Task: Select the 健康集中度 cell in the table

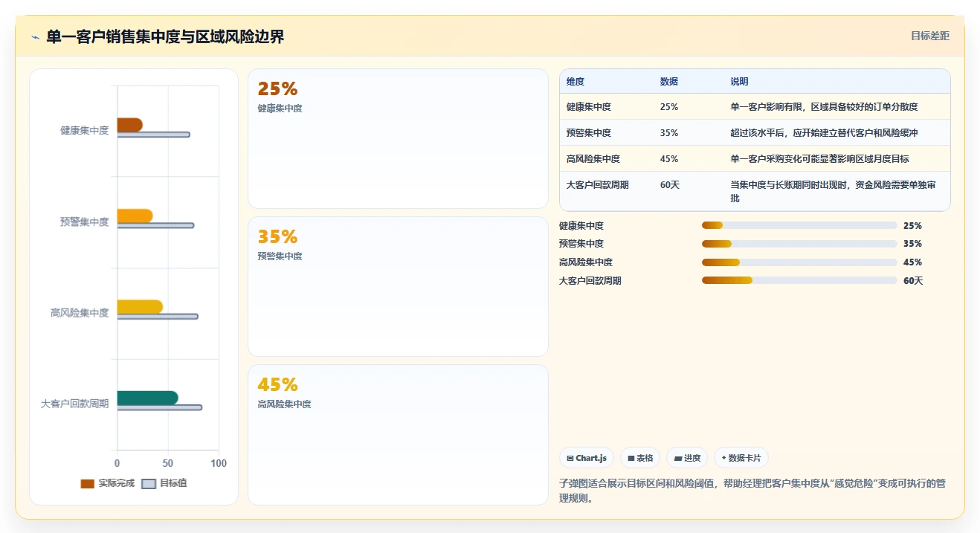Action: coord(589,107)
